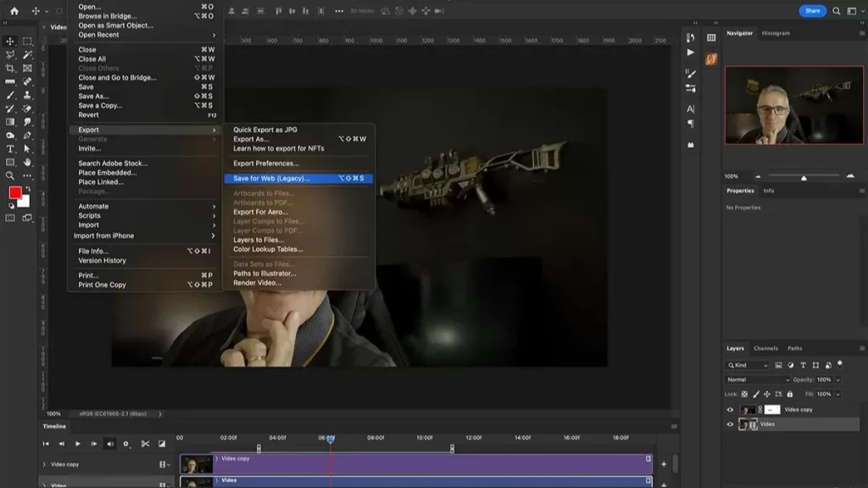The width and height of the screenshot is (868, 488).
Task: Click the Navigator preview thumbnail
Action: pos(793,105)
